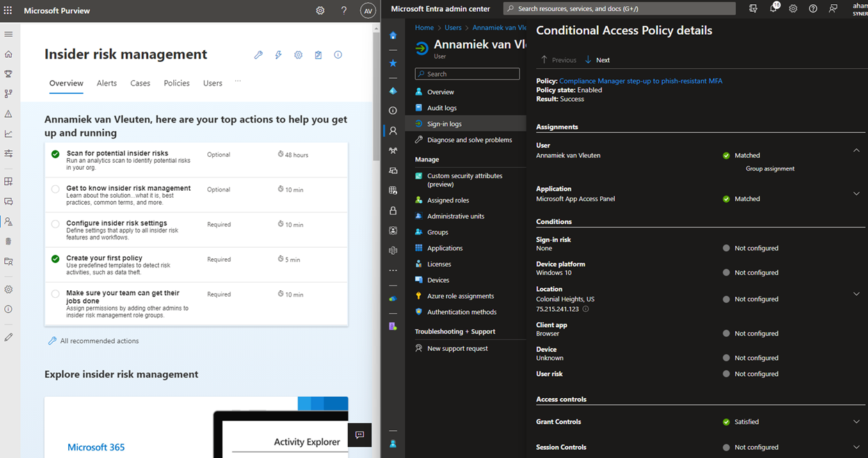Click the Entra Home icon in sidebar
The height and width of the screenshot is (458, 868).
coord(393,35)
